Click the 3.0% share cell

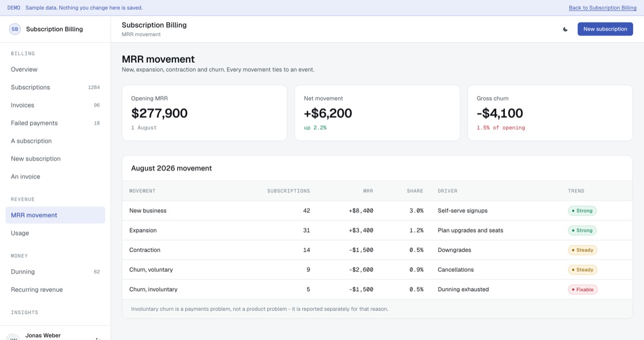click(x=416, y=211)
